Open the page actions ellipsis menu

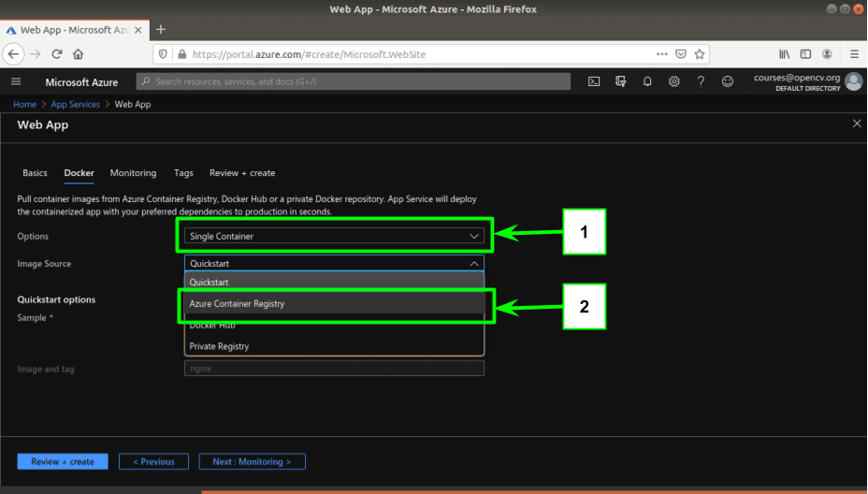tap(662, 54)
